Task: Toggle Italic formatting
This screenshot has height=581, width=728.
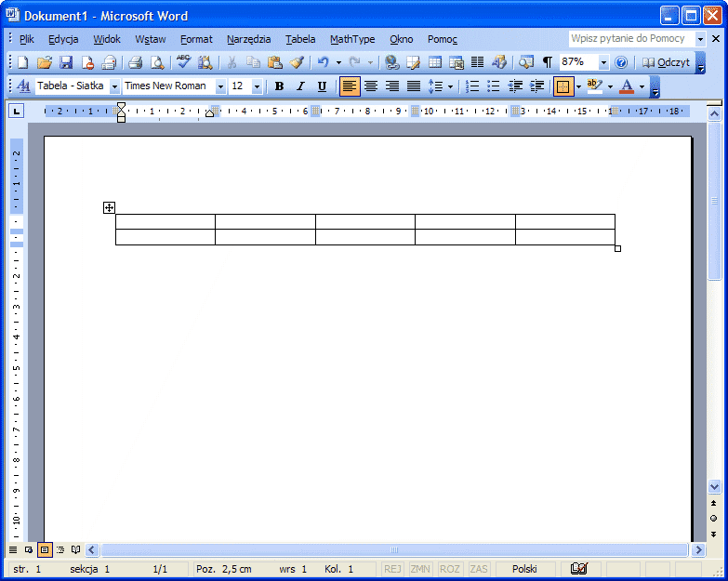Action: (x=300, y=86)
